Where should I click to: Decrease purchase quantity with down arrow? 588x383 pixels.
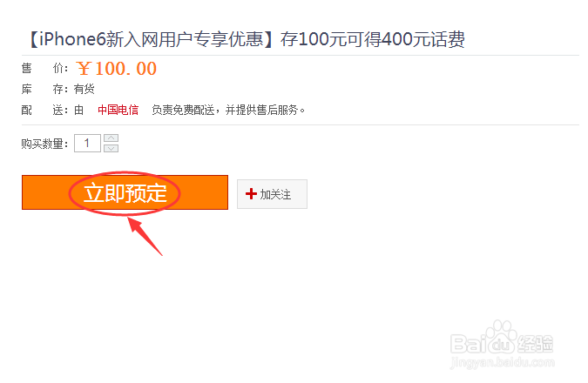coord(111,148)
